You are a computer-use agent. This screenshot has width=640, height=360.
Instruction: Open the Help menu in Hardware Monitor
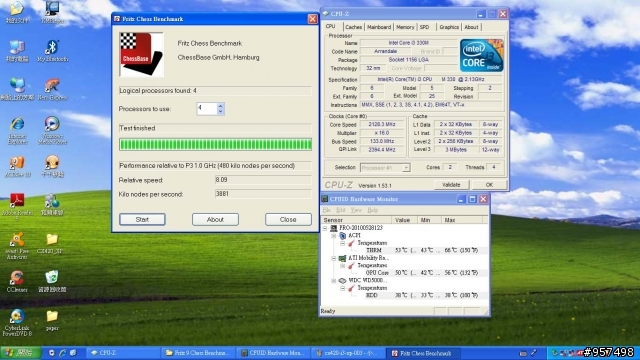point(372,210)
